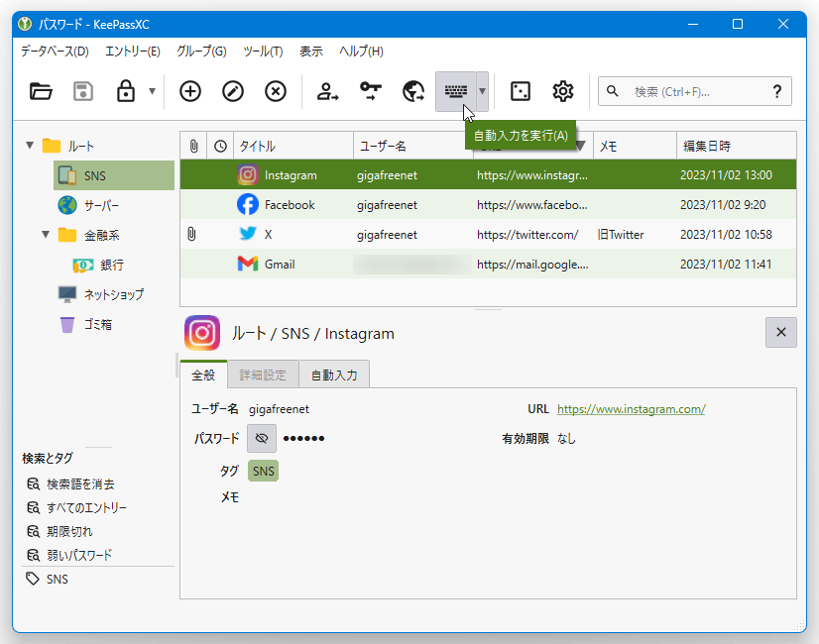Switch to the 自動入力 tab

tap(334, 375)
